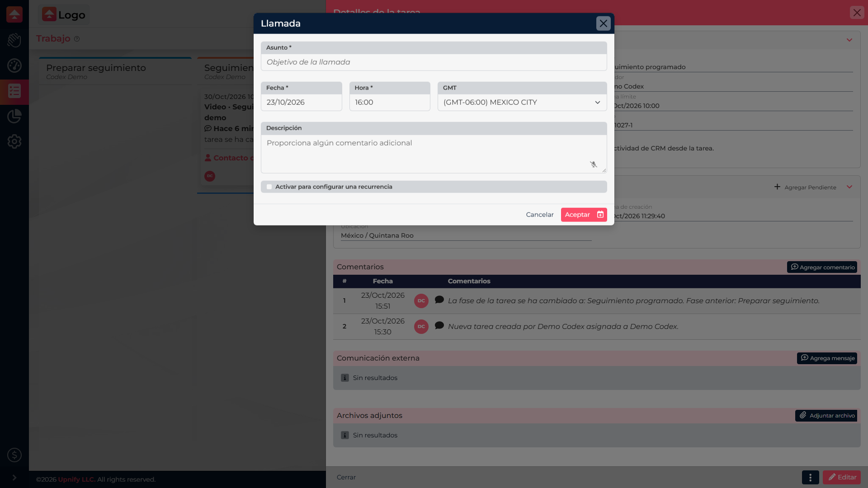Collapse the pendientes section chevron
The height and width of the screenshot is (488, 868).
coord(849,187)
